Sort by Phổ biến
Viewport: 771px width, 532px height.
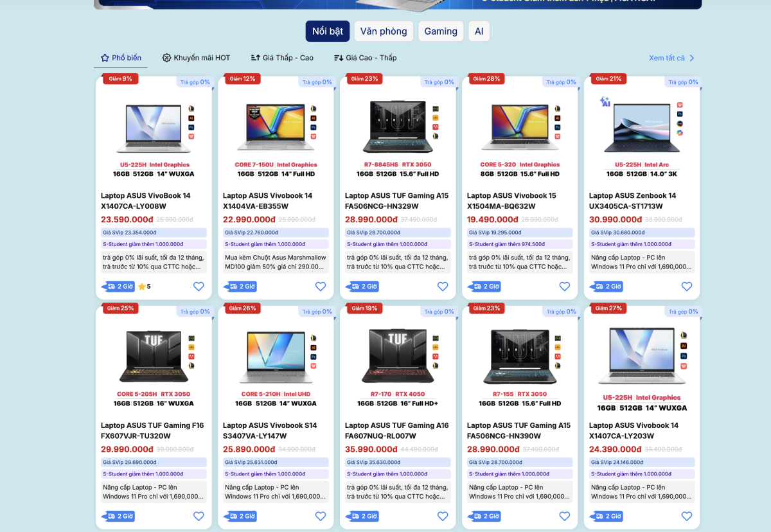[121, 58]
